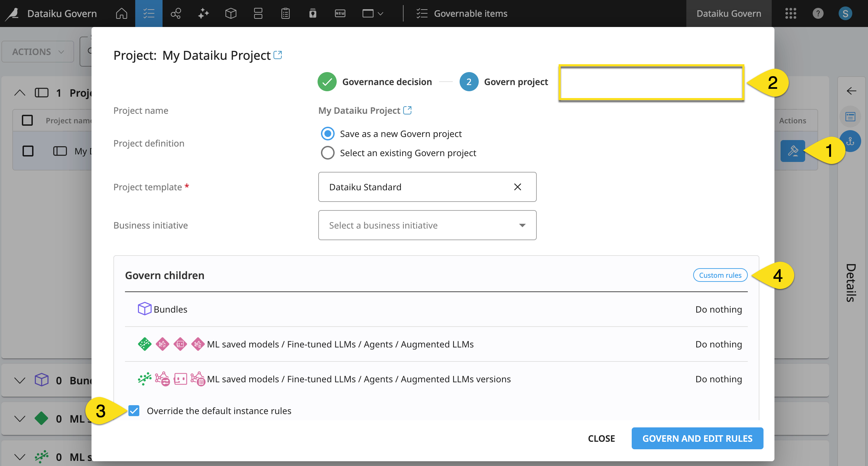The width and height of the screenshot is (868, 466).
Task: Clear the Dataiku Standard template selection
Action: tap(517, 187)
